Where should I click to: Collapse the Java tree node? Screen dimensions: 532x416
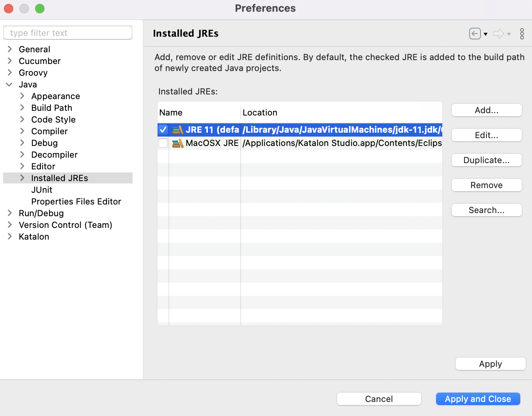point(9,85)
